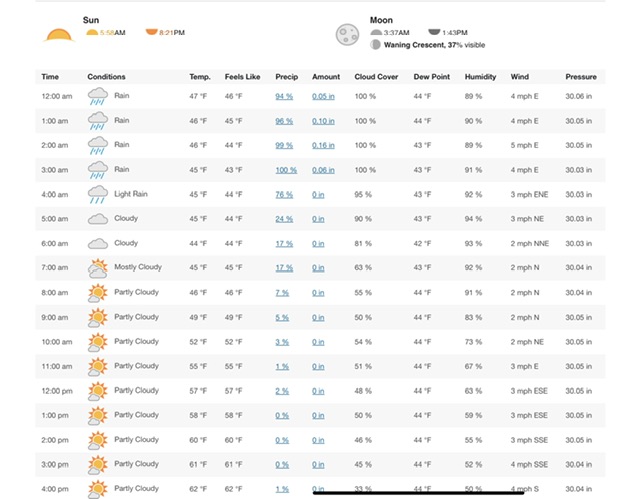Screen dimensions: 640x499
Task: Click the Time column header
Action: point(50,77)
